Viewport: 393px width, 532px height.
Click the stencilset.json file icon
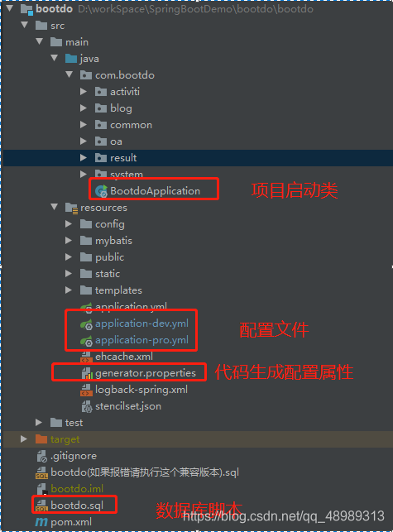click(x=87, y=406)
